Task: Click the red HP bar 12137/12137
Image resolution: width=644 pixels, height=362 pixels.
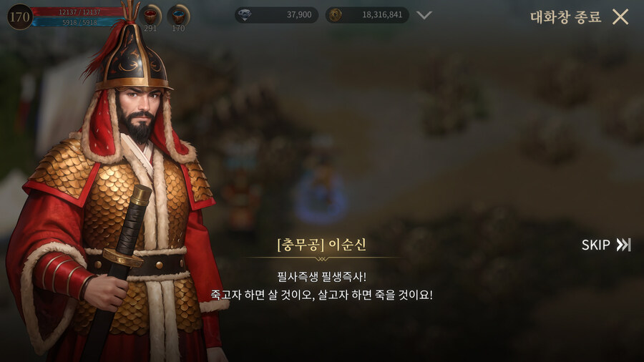Action: pyautogui.click(x=79, y=12)
